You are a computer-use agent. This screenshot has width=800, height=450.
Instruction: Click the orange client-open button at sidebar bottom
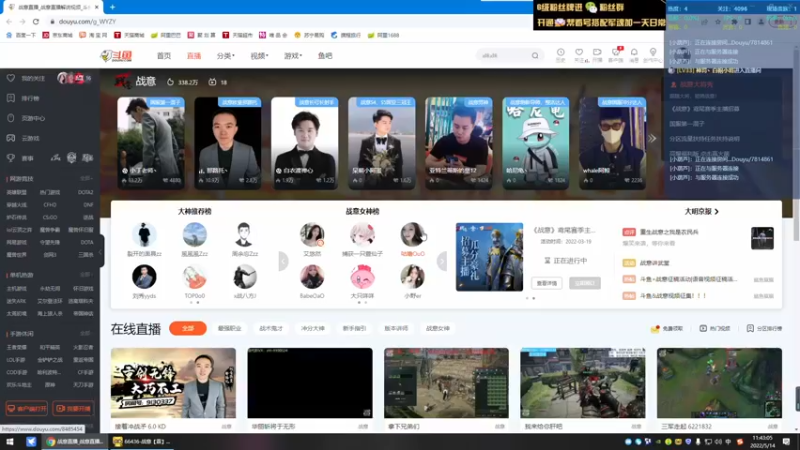(x=27, y=409)
